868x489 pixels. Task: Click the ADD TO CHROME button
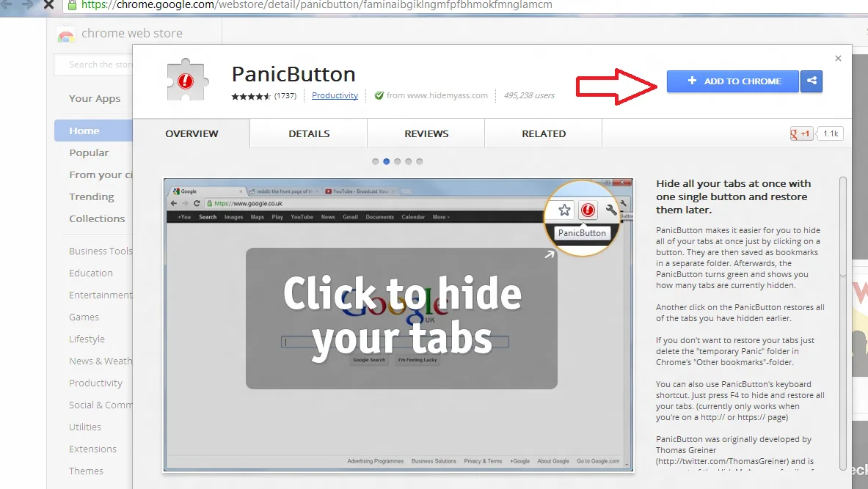coord(732,81)
